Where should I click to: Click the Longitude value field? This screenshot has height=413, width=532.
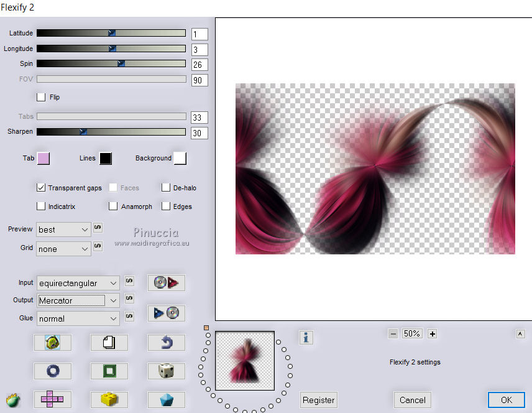point(199,50)
